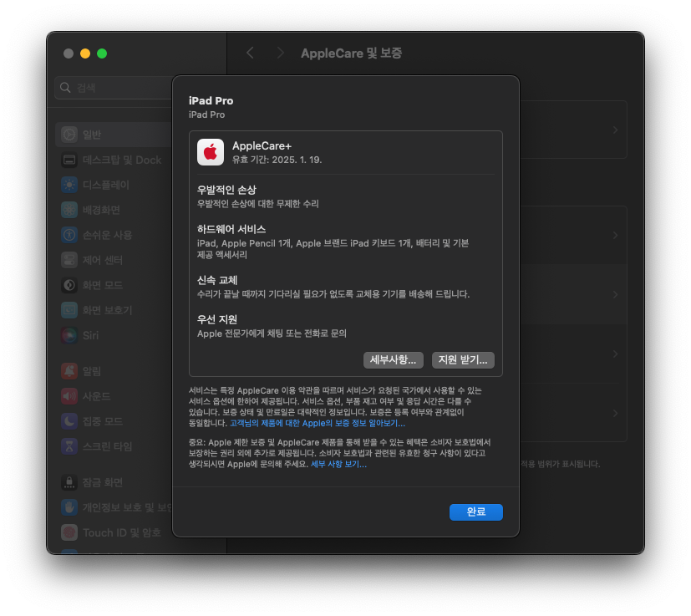Click the 개인정보 보호 hand icon

point(69,507)
